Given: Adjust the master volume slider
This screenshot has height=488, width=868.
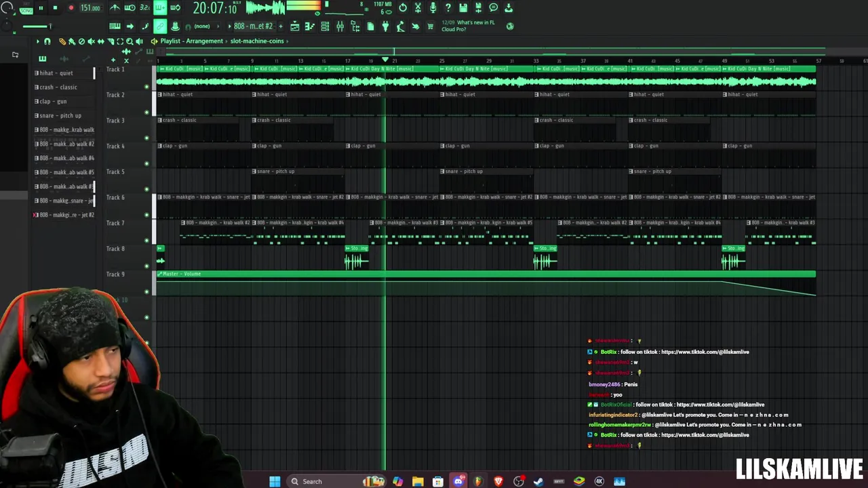Looking at the screenshot, I should point(38,26).
